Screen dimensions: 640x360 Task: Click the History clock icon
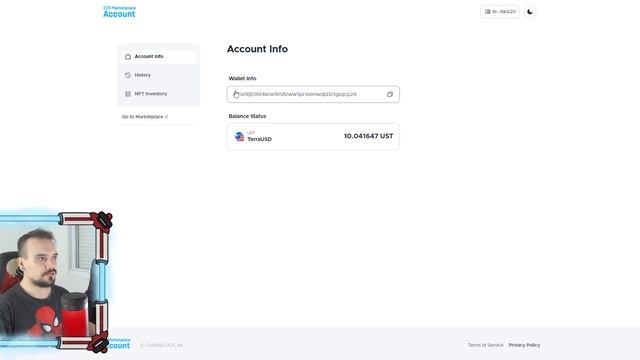click(x=128, y=75)
